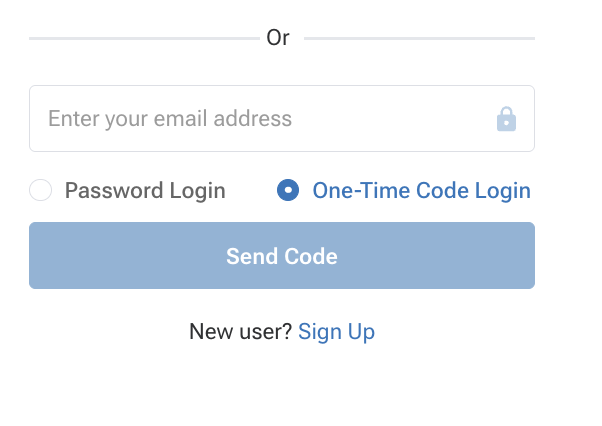The width and height of the screenshot is (602, 426).
Task: Select the Password Login radio button
Action: [x=41, y=190]
